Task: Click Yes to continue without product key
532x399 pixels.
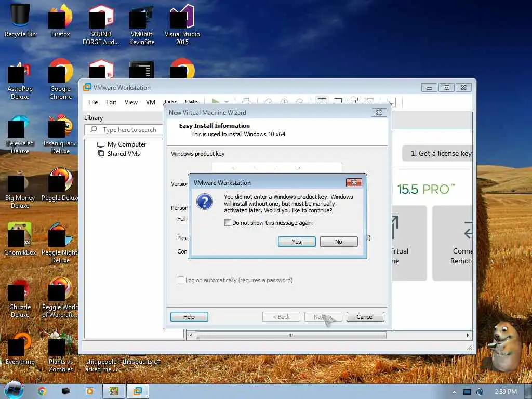Action: click(297, 242)
